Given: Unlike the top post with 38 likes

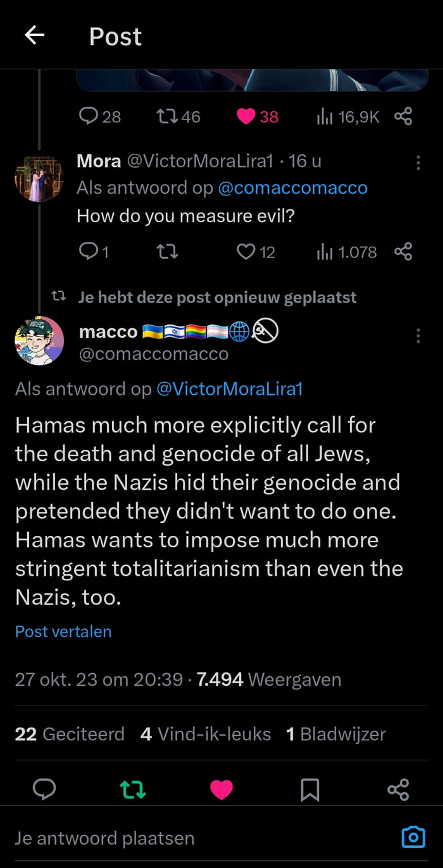Looking at the screenshot, I should (x=246, y=116).
